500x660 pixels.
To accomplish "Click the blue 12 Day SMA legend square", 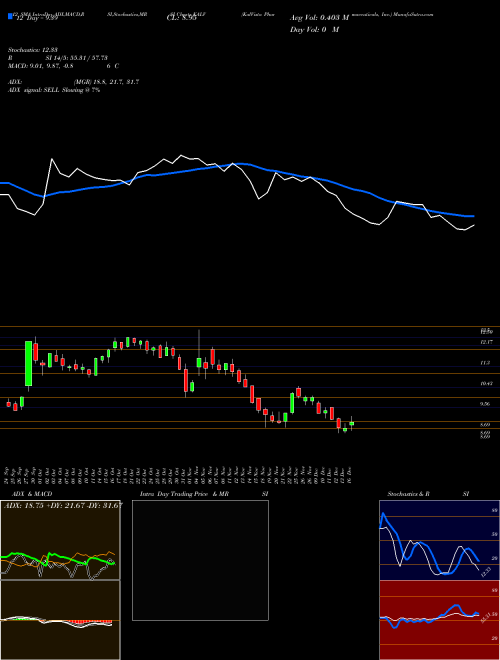I will (10, 16).
